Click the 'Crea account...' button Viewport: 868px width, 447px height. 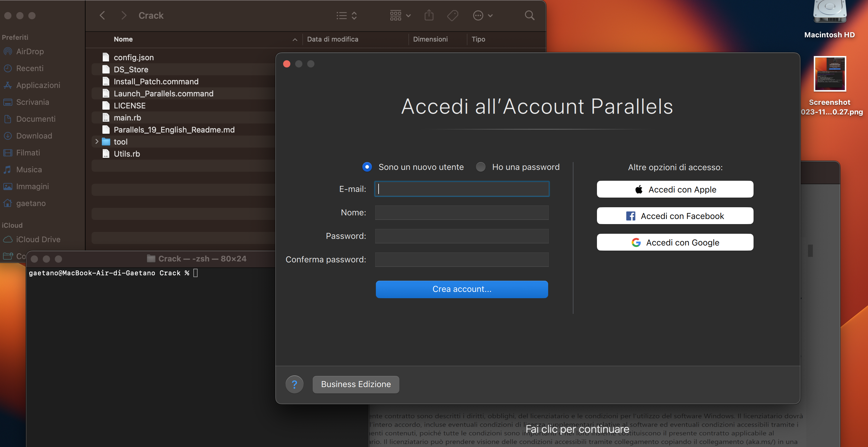tap(462, 289)
